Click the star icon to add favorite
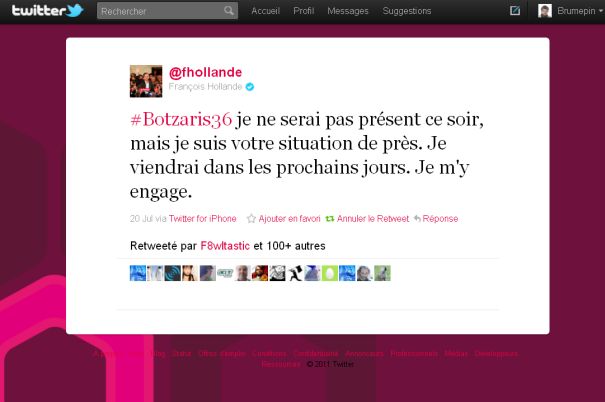This screenshot has height=402, width=605. [x=251, y=219]
